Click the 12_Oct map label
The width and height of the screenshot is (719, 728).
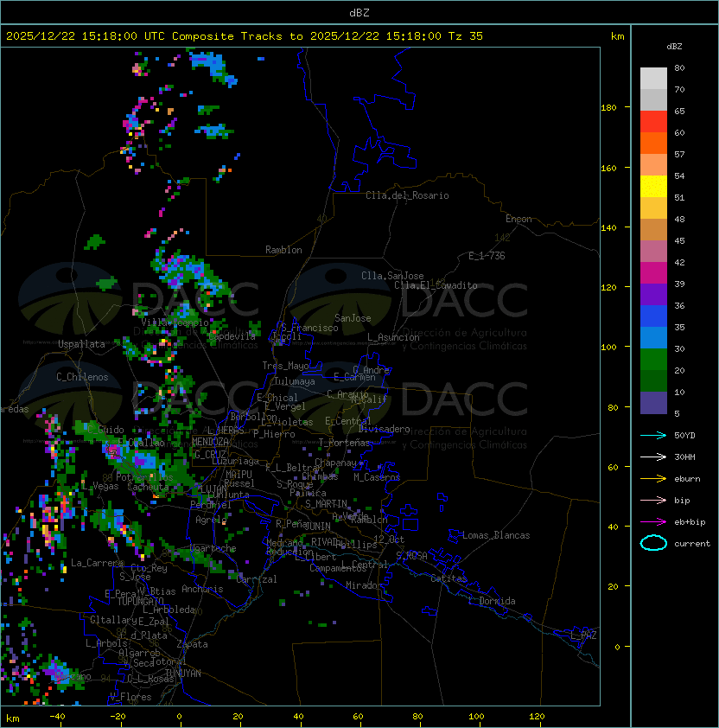(389, 540)
